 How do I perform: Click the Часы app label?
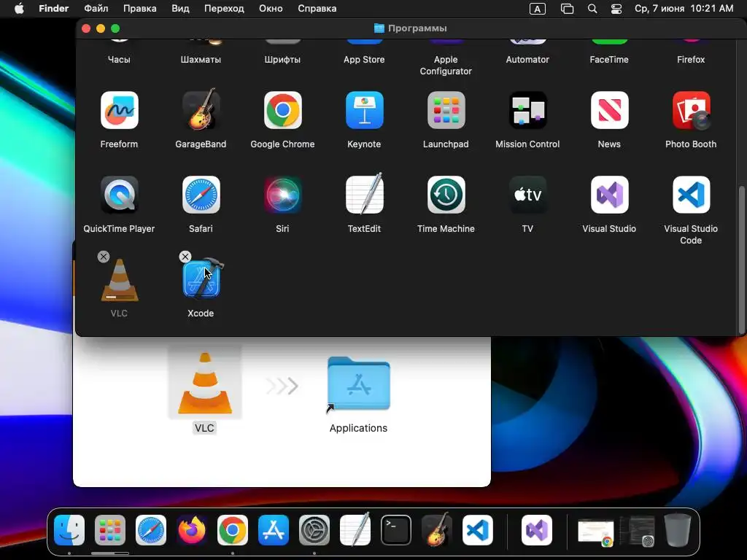pyautogui.click(x=119, y=60)
